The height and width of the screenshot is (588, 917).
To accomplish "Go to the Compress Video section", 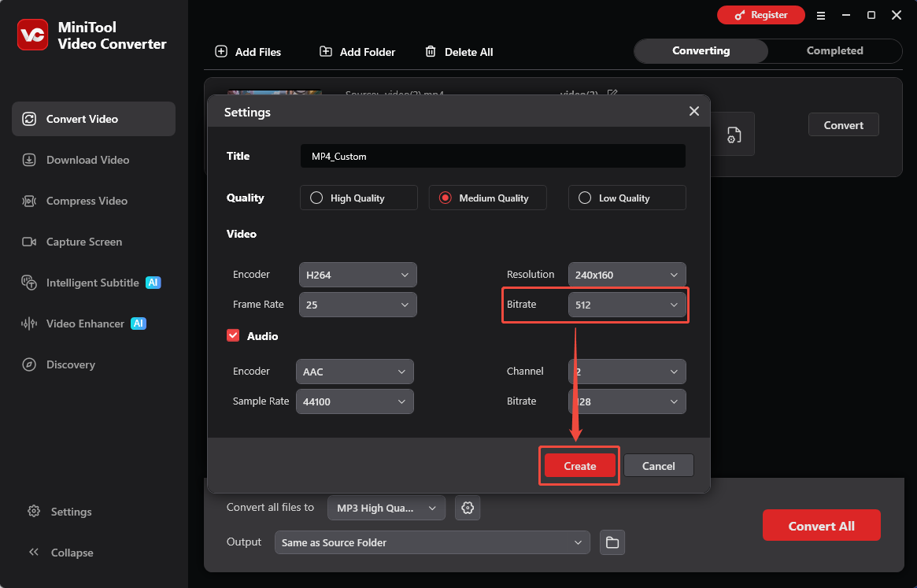I will point(94,201).
